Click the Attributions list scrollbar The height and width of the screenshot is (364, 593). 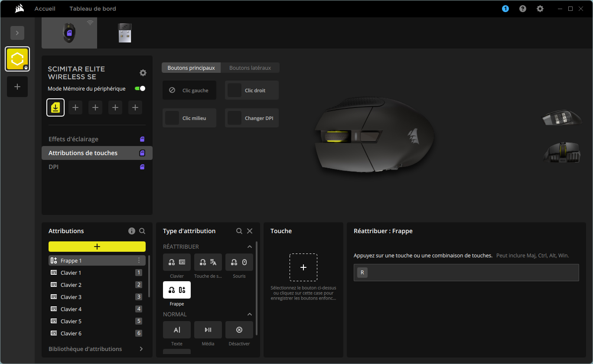(149, 276)
